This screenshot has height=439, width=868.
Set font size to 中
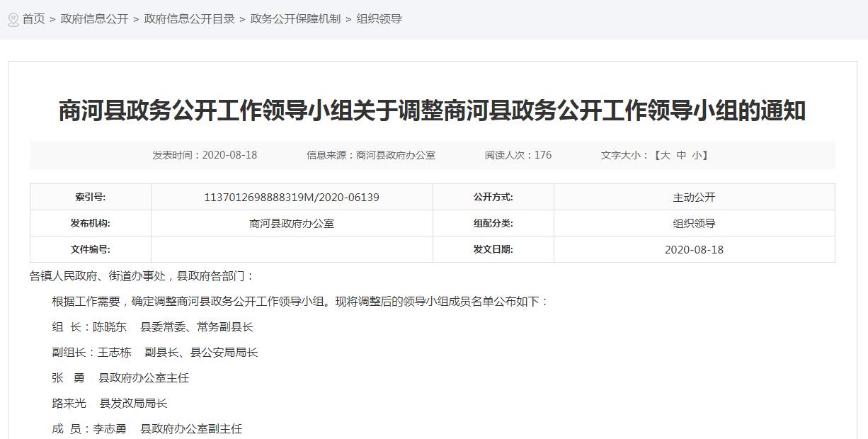[x=681, y=155]
